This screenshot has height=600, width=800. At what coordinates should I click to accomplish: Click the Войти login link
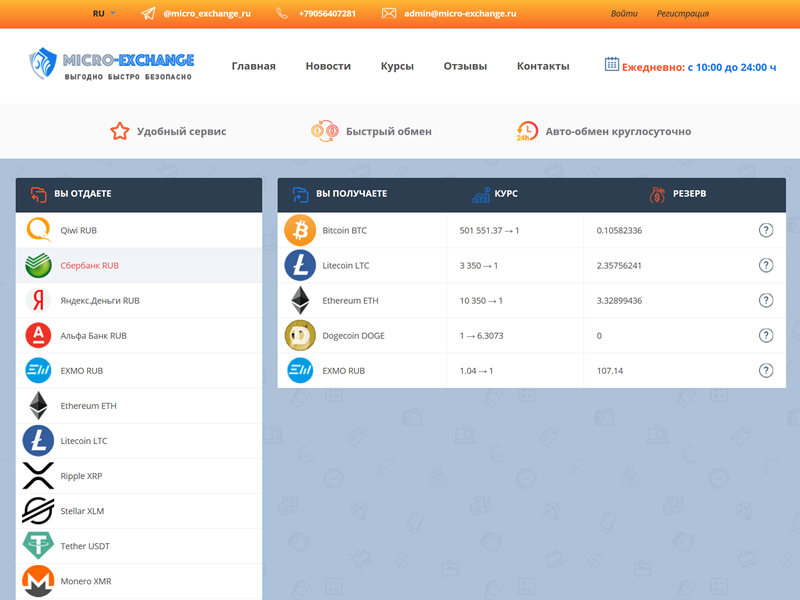623,14
